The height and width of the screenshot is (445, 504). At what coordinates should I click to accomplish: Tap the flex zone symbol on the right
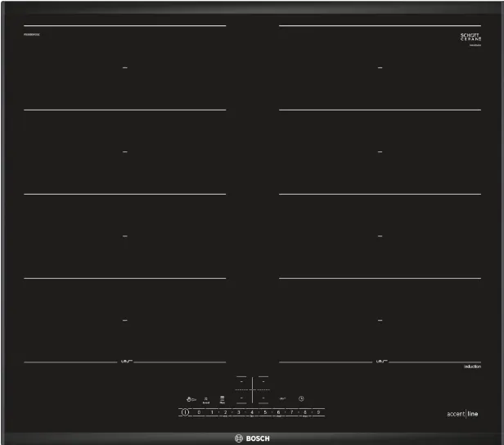tap(380, 361)
